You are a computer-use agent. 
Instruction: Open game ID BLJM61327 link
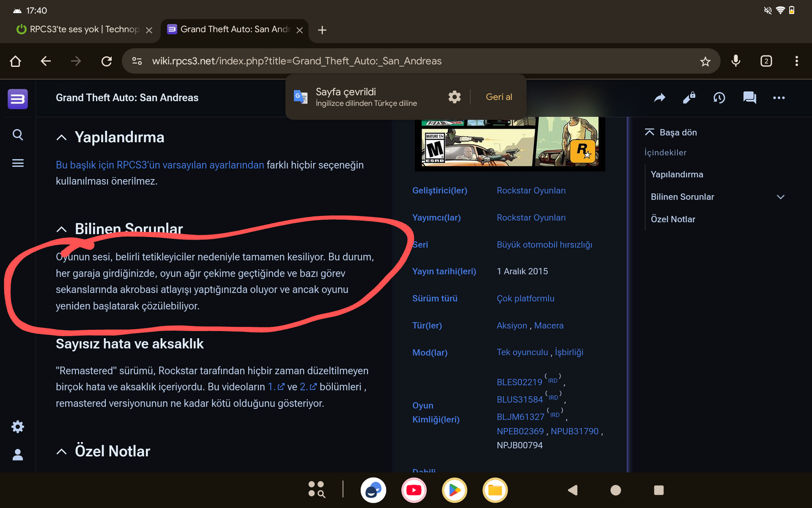520,417
